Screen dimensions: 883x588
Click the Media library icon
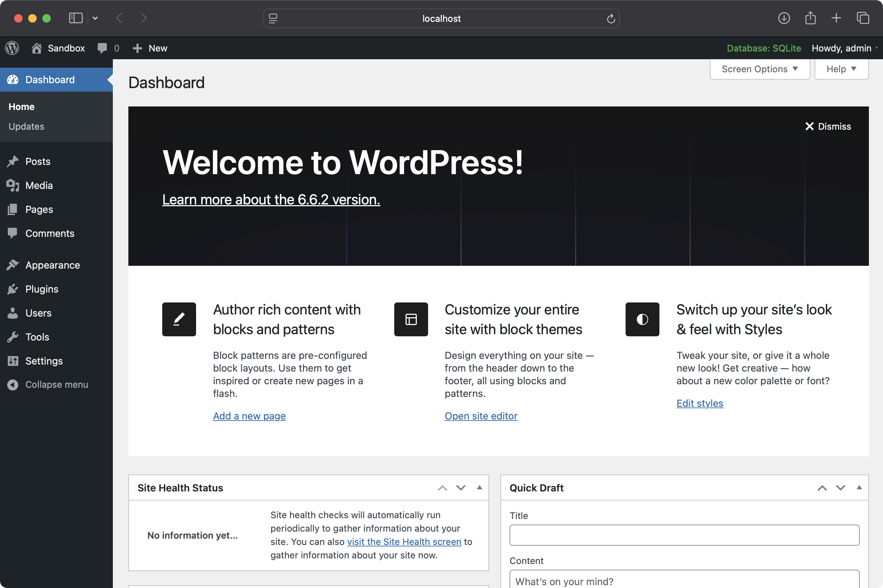(x=13, y=185)
